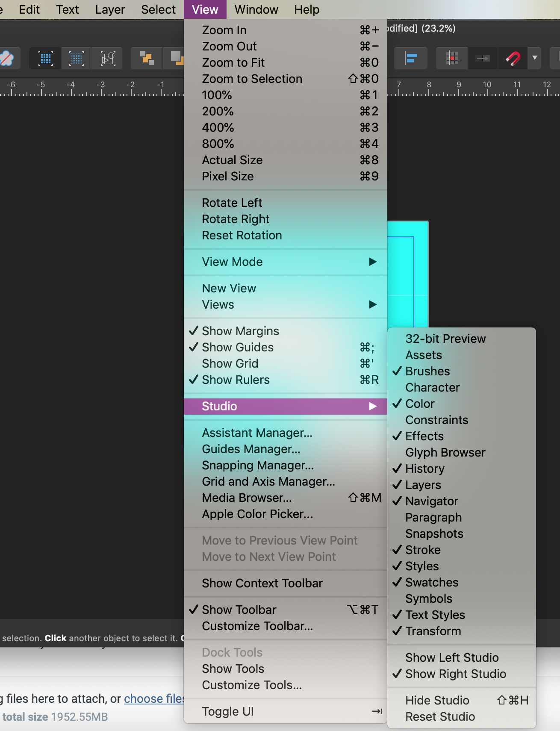The width and height of the screenshot is (560, 731).
Task: Open Assistant Manager dialog
Action: pos(286,433)
